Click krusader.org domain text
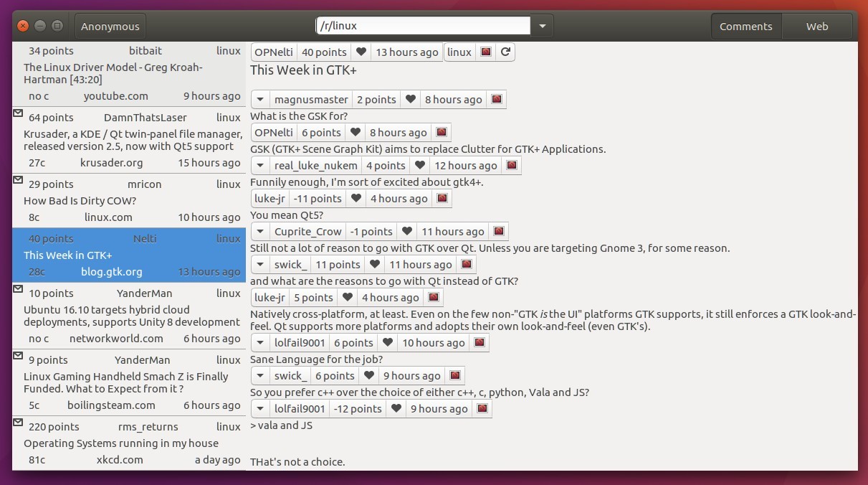Screen dimensions: 868x485 click(111, 163)
